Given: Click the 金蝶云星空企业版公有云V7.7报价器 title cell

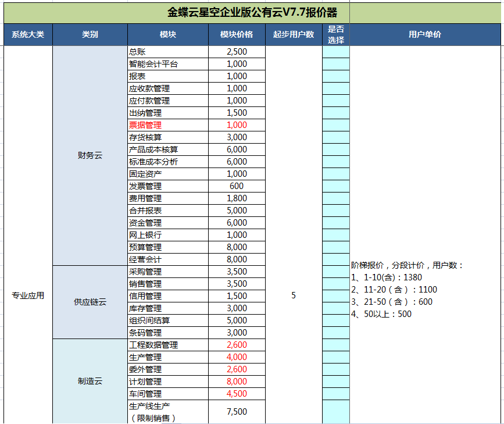Looking at the screenshot, I should tap(252, 12).
